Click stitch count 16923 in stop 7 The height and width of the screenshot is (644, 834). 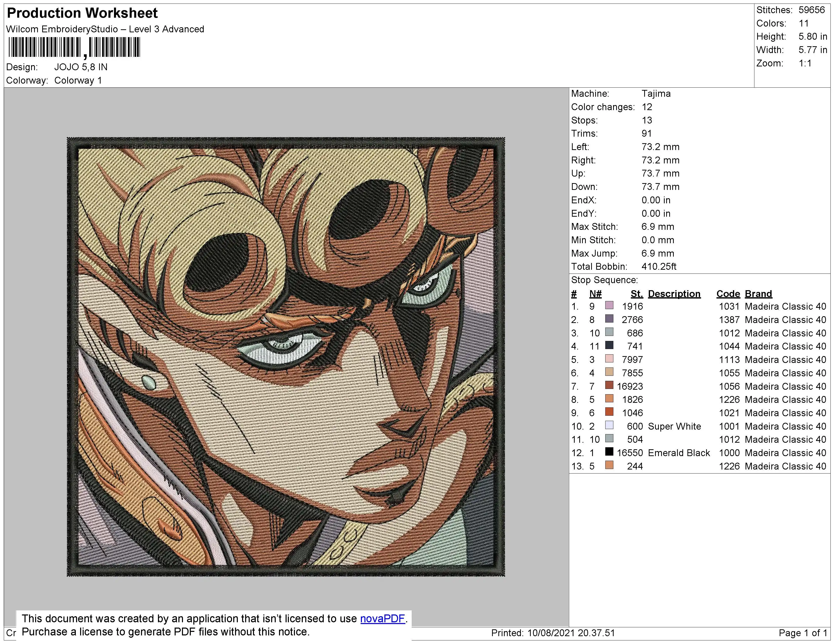click(630, 386)
